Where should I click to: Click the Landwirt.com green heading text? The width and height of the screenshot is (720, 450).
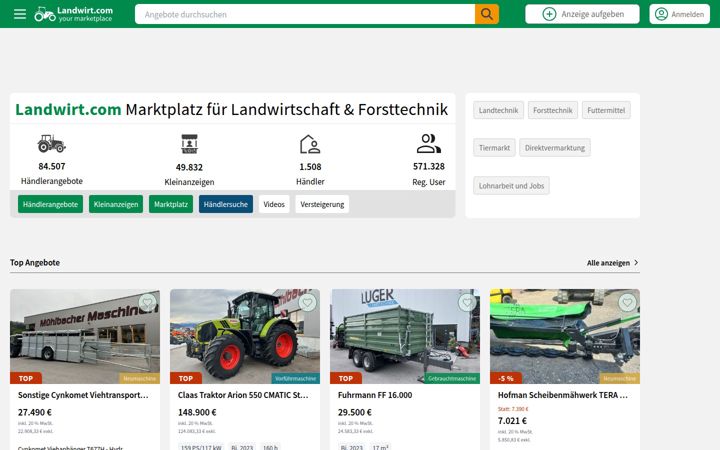click(x=68, y=109)
